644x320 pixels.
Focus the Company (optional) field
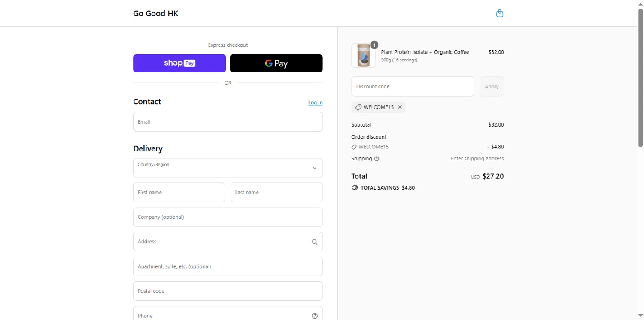coord(228,217)
